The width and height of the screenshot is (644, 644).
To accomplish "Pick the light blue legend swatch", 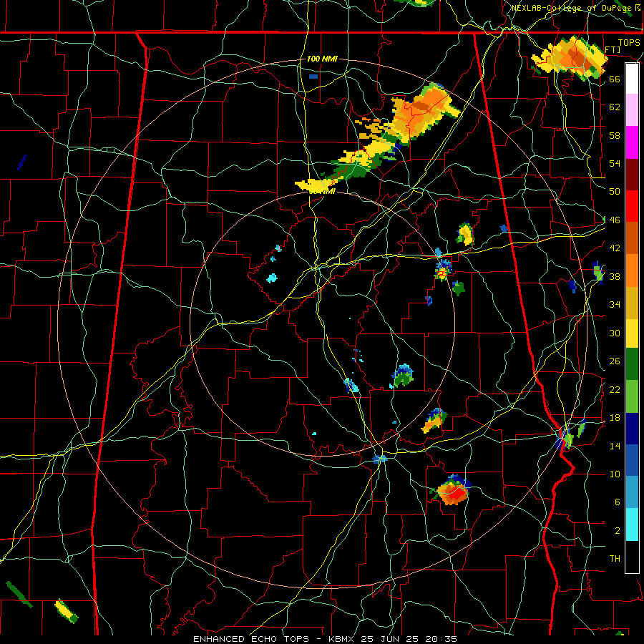I will coord(632,492).
